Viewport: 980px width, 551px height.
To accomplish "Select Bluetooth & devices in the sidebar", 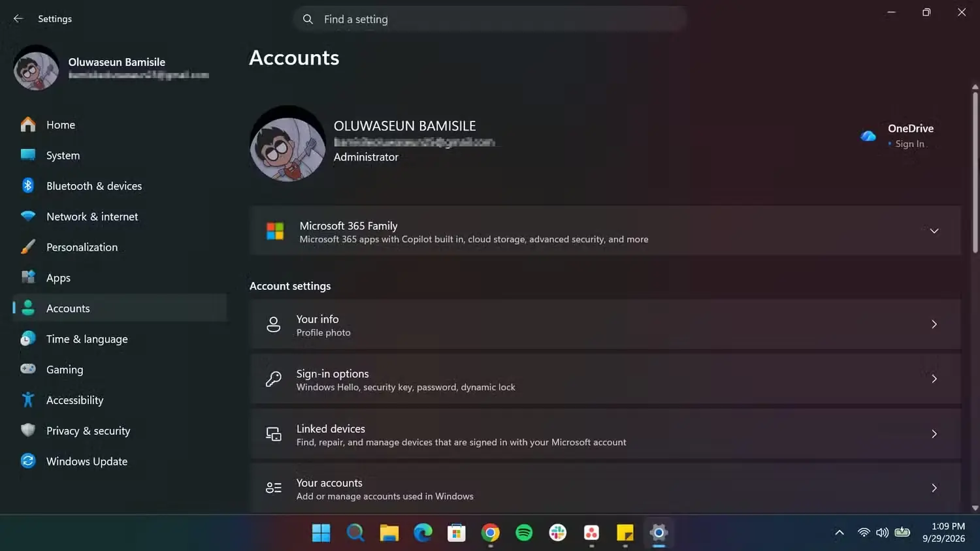I will click(x=120, y=186).
